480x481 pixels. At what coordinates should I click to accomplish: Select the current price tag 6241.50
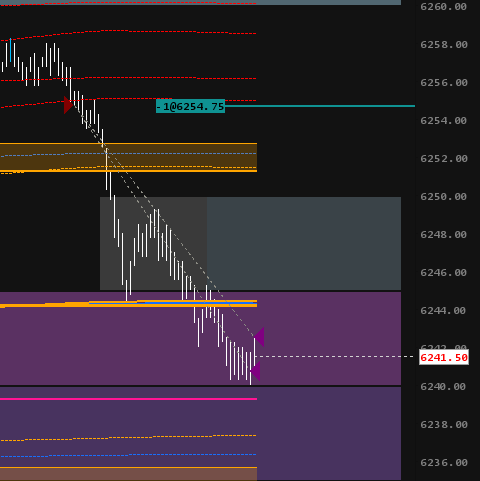tap(444, 357)
